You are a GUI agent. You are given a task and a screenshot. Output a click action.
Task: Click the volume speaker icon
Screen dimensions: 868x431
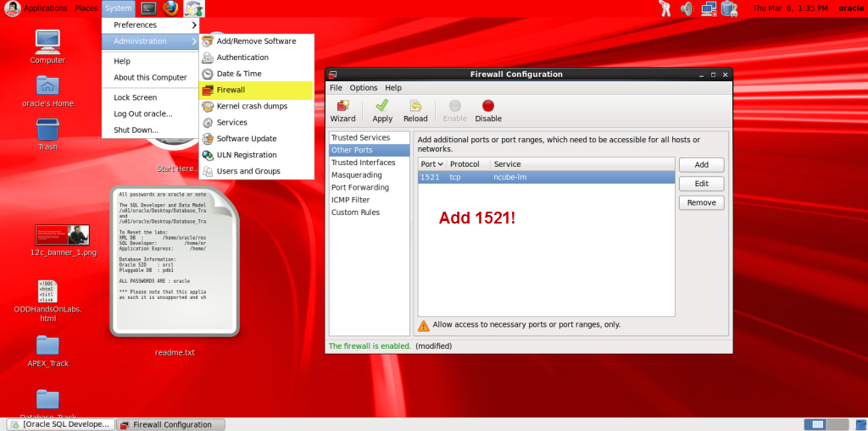click(687, 8)
